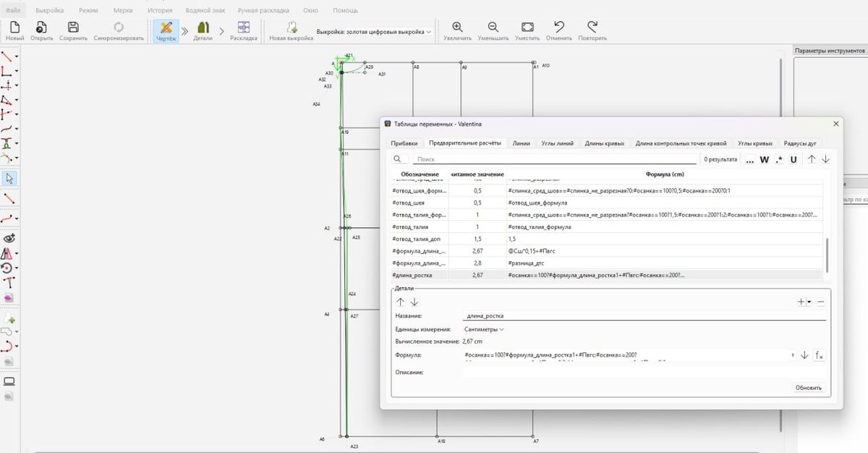Move variable up in Детали section
This screenshot has height=453, width=868.
coord(401,302)
